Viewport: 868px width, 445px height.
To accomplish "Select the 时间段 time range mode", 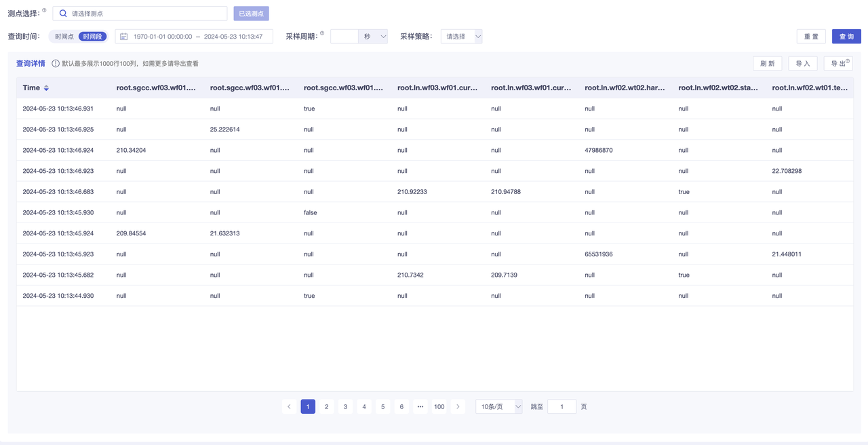I will coord(92,37).
